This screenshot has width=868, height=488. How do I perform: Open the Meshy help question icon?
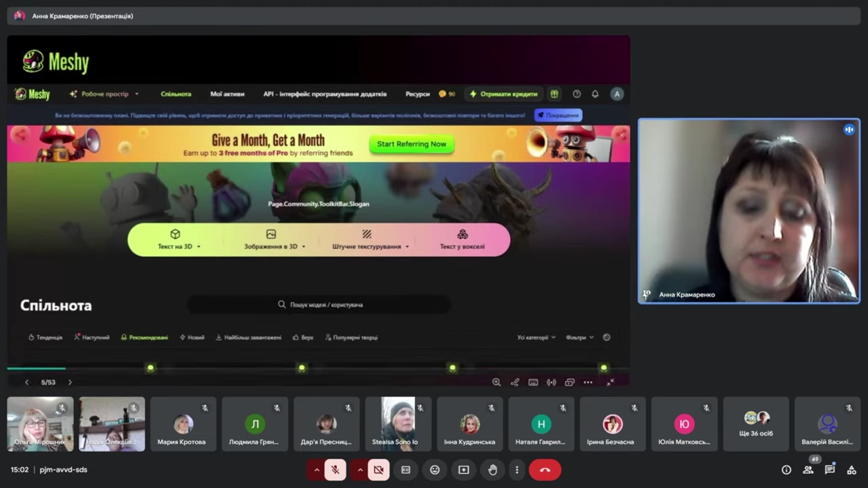(x=577, y=94)
